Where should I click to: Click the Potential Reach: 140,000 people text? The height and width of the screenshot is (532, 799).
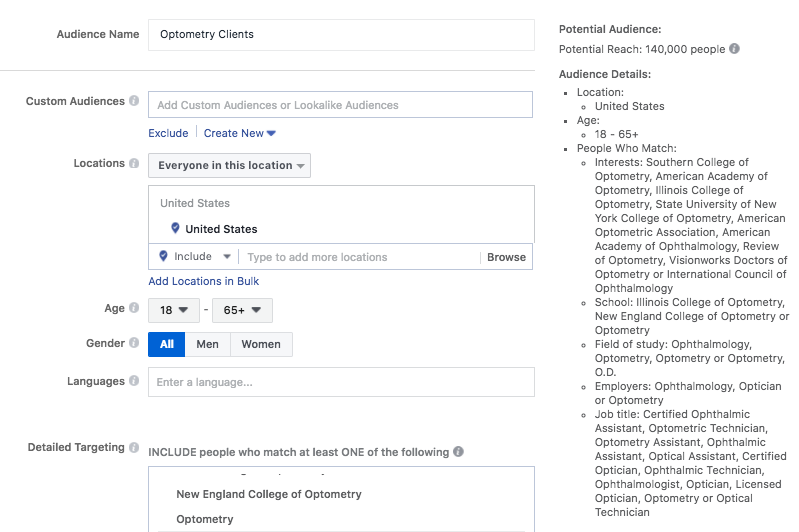pos(642,49)
